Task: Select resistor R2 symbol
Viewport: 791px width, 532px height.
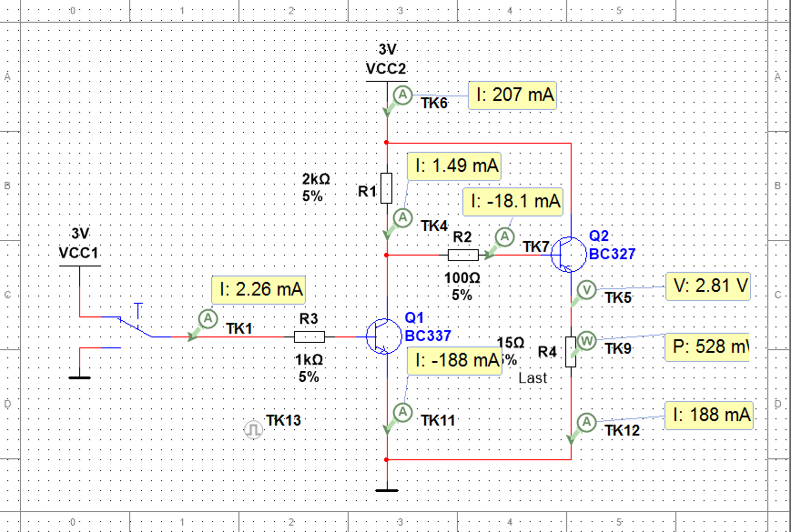Action: click(463, 255)
